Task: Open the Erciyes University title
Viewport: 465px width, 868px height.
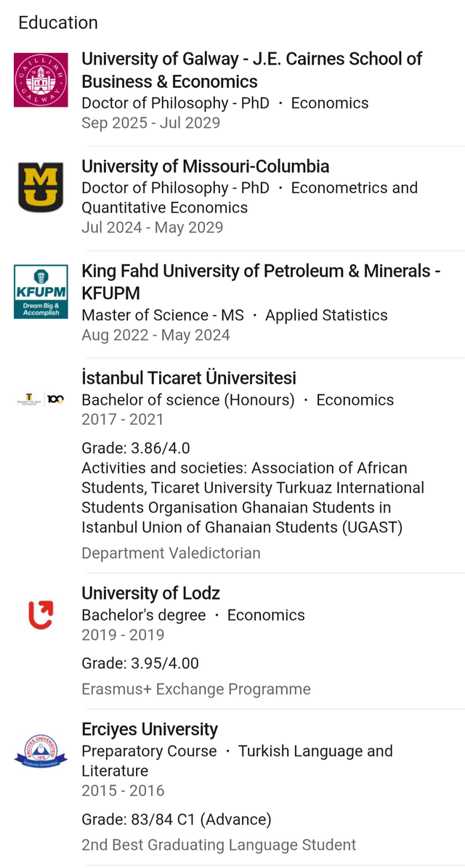Action: click(x=150, y=729)
